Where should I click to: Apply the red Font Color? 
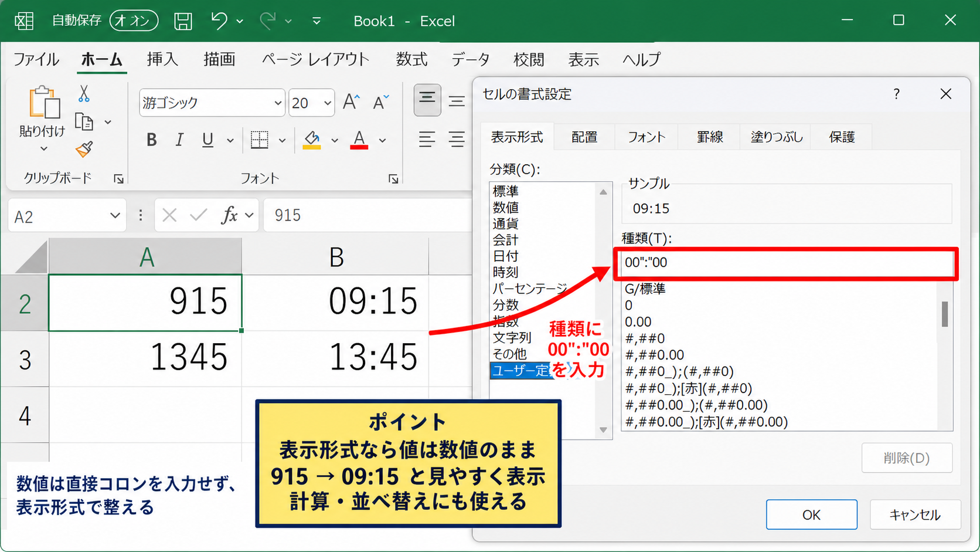tap(359, 140)
